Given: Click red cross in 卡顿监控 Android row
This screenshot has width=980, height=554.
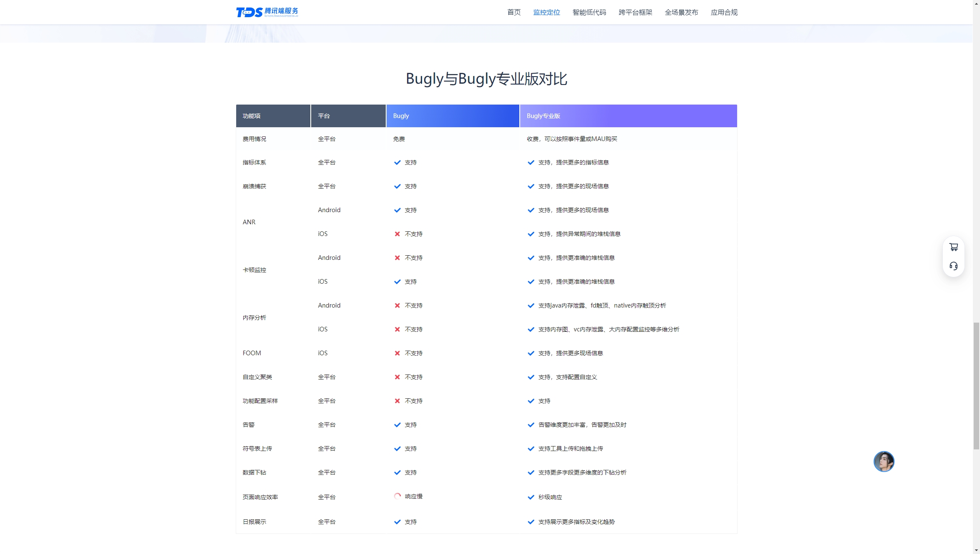Looking at the screenshot, I should click(397, 258).
